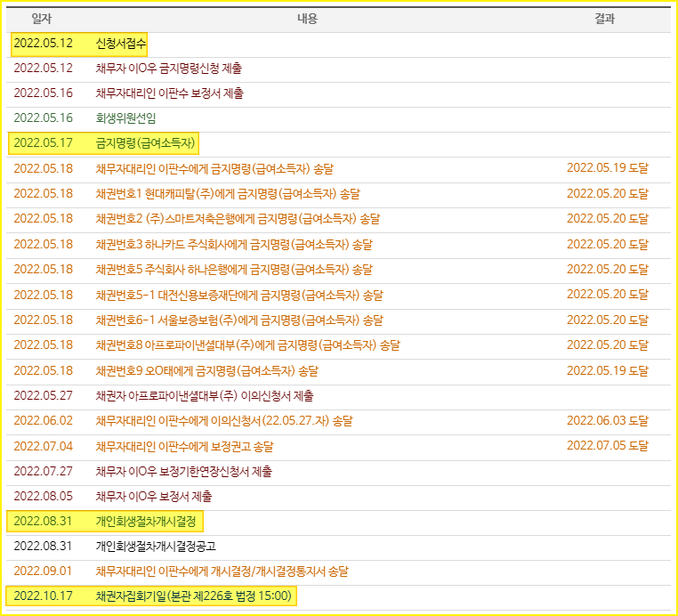This screenshot has height=616, width=678.
Task: Click date 2022.05.12 beside 신청서접수
Action: (44, 44)
